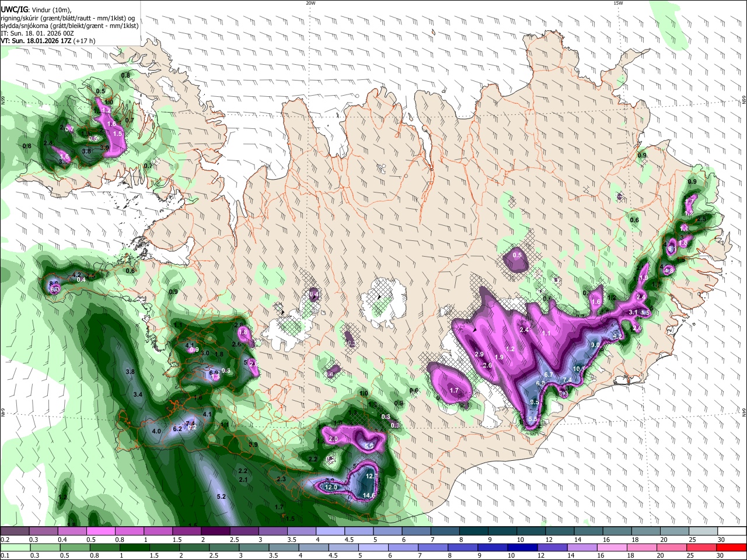The image size is (747, 560).
Task: Click the red swatch labeled 30 on the rain scale
Action: [732, 548]
